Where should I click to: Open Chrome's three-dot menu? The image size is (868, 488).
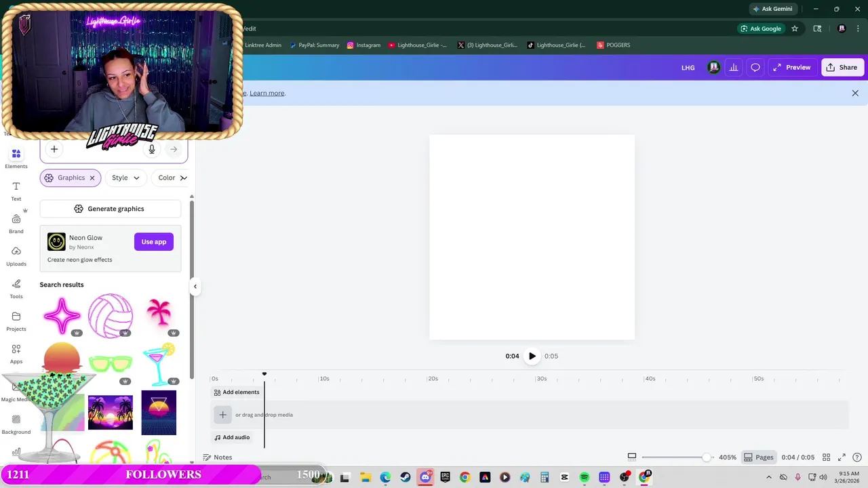pyautogui.click(x=858, y=28)
